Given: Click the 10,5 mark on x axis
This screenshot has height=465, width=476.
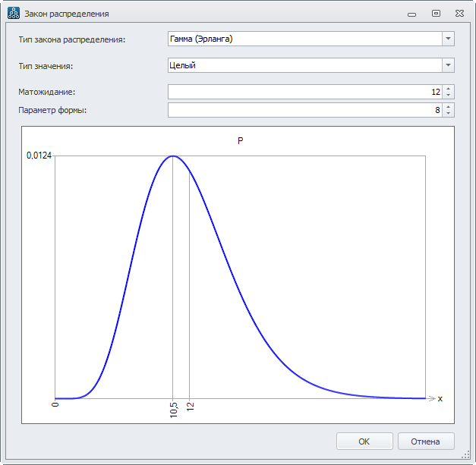Looking at the screenshot, I should click(174, 410).
